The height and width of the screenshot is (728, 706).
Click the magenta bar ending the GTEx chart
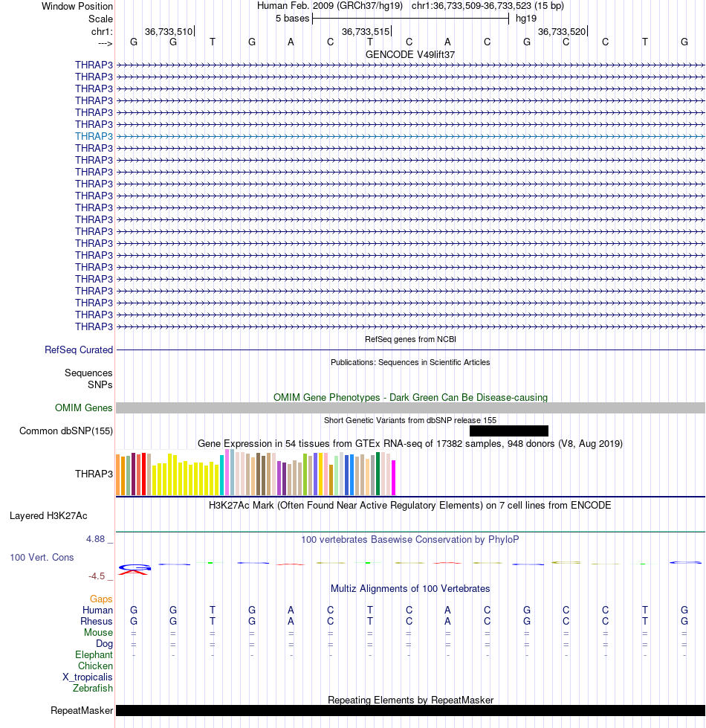point(393,477)
